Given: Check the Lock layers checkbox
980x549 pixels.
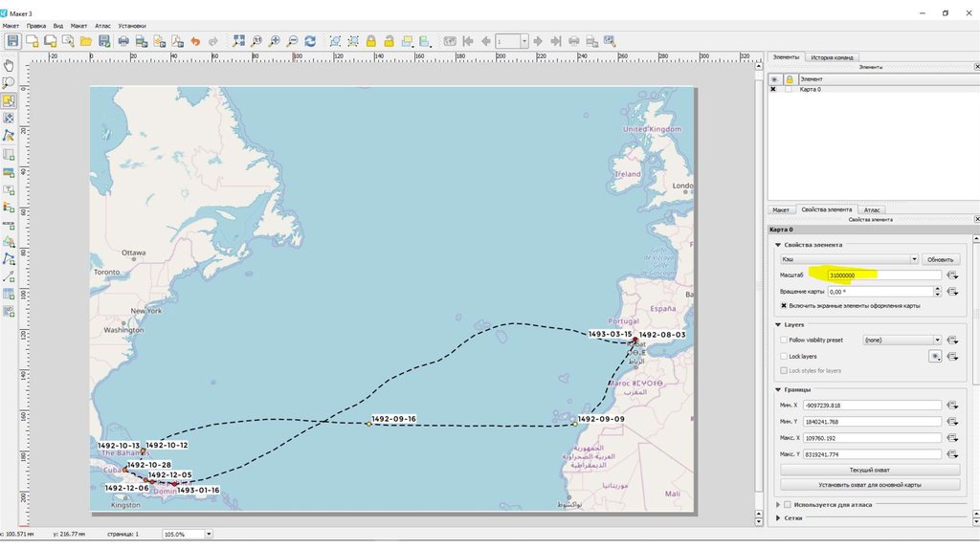Looking at the screenshot, I should click(784, 356).
